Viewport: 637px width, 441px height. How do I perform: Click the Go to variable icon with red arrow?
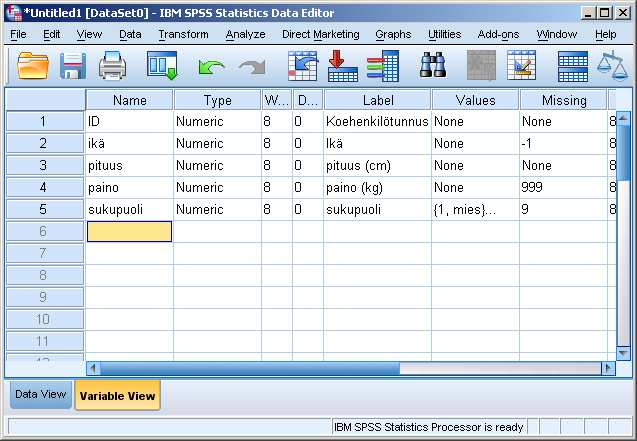click(x=342, y=65)
